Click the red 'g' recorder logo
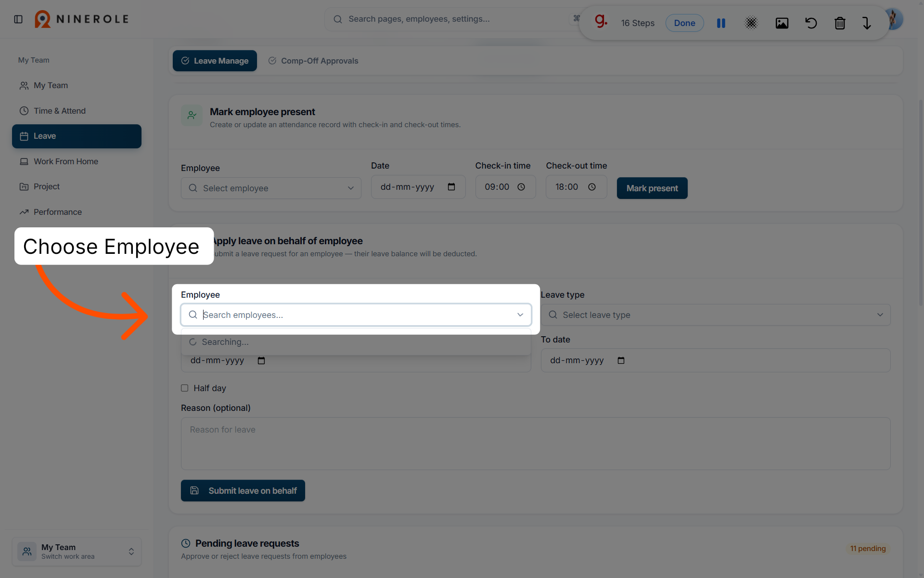 click(601, 22)
